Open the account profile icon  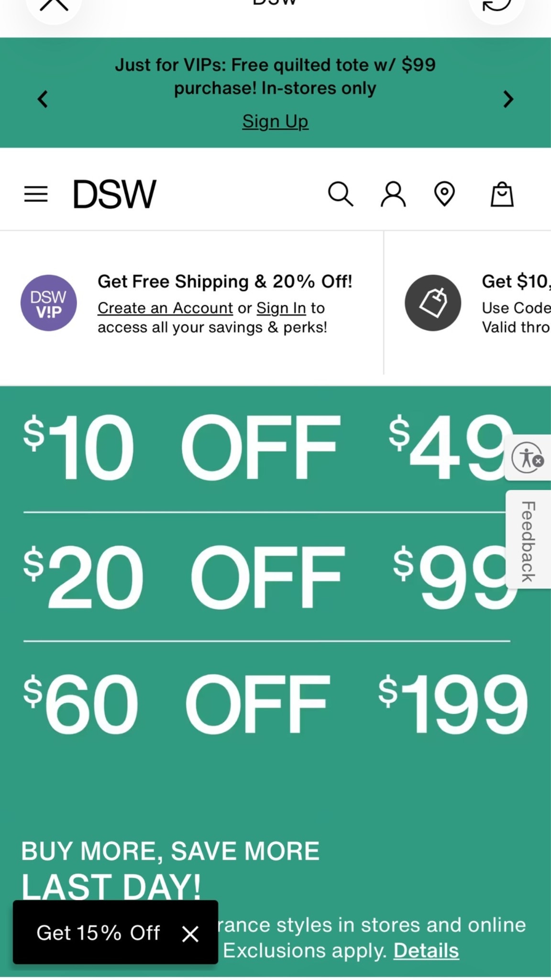point(393,194)
